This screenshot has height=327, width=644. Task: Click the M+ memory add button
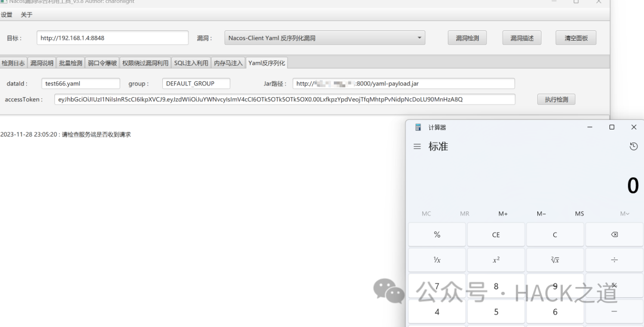tap(503, 214)
